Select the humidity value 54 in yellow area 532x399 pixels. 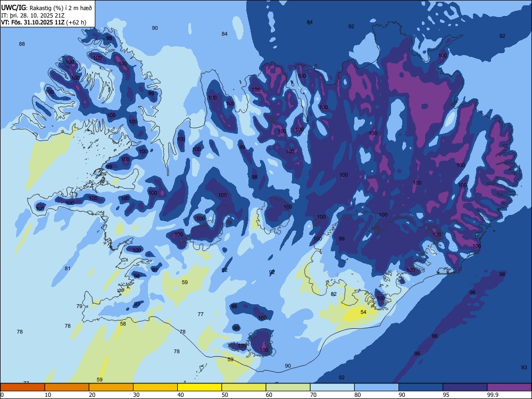click(x=363, y=312)
